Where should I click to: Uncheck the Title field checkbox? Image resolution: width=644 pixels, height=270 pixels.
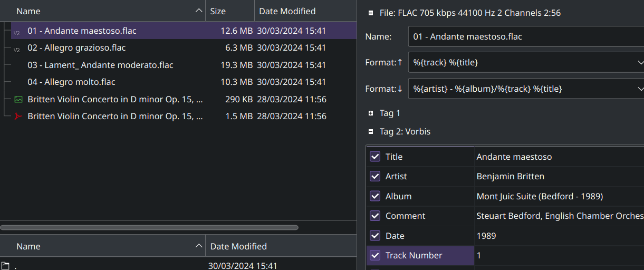[x=375, y=157]
